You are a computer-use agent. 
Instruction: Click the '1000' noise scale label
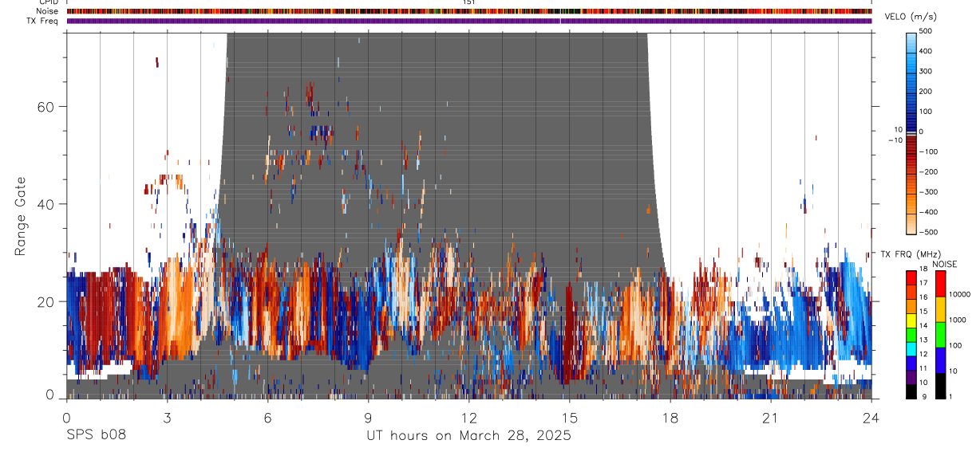958,320
